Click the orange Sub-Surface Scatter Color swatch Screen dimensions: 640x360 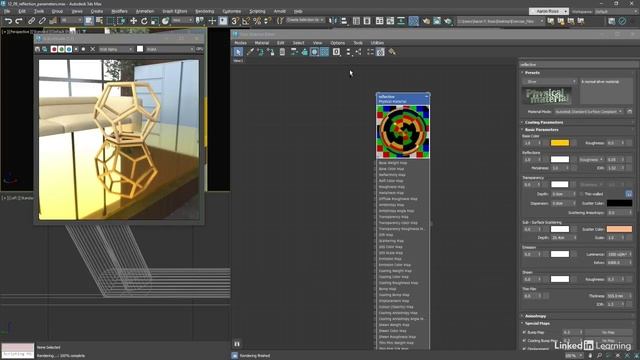tap(619, 229)
